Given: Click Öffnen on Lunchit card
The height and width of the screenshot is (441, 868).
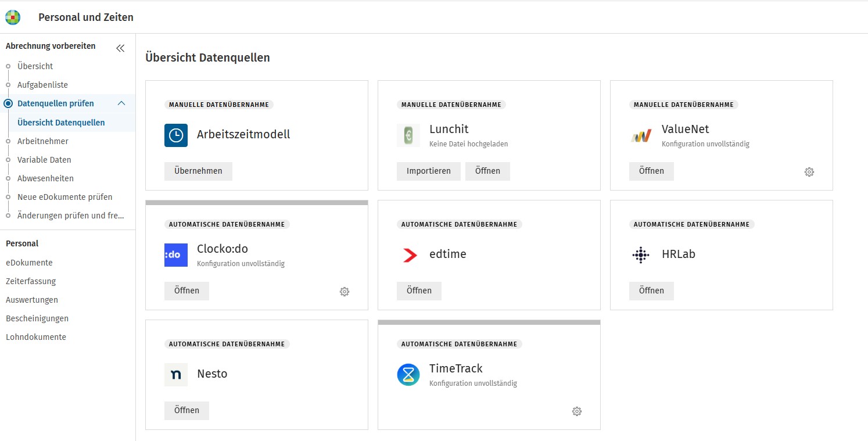Looking at the screenshot, I should point(487,171).
